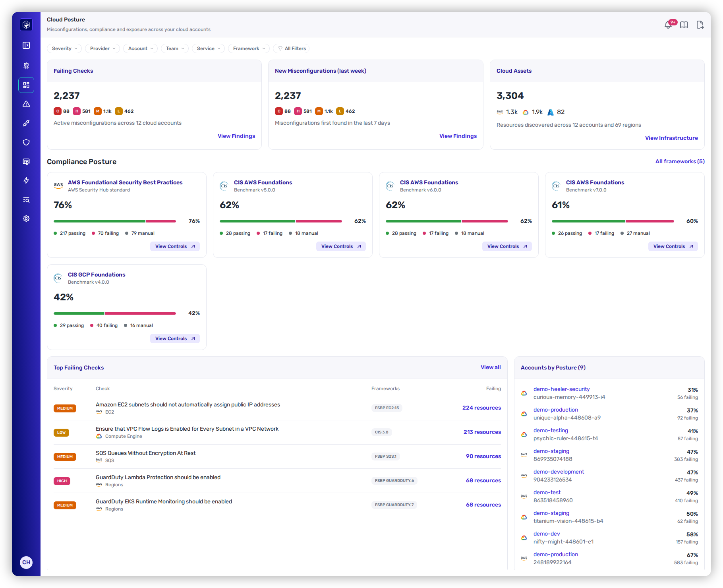Image resolution: width=723 pixels, height=588 pixels.
Task: View Controls for AWS Foundational Security Best Practices
Action: (x=175, y=246)
